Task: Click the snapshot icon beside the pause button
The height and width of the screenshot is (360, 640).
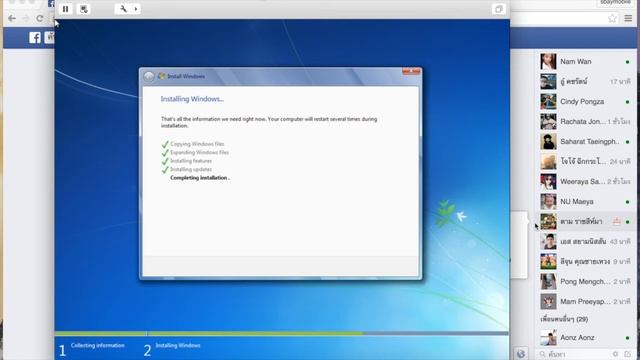Action: (x=84, y=9)
